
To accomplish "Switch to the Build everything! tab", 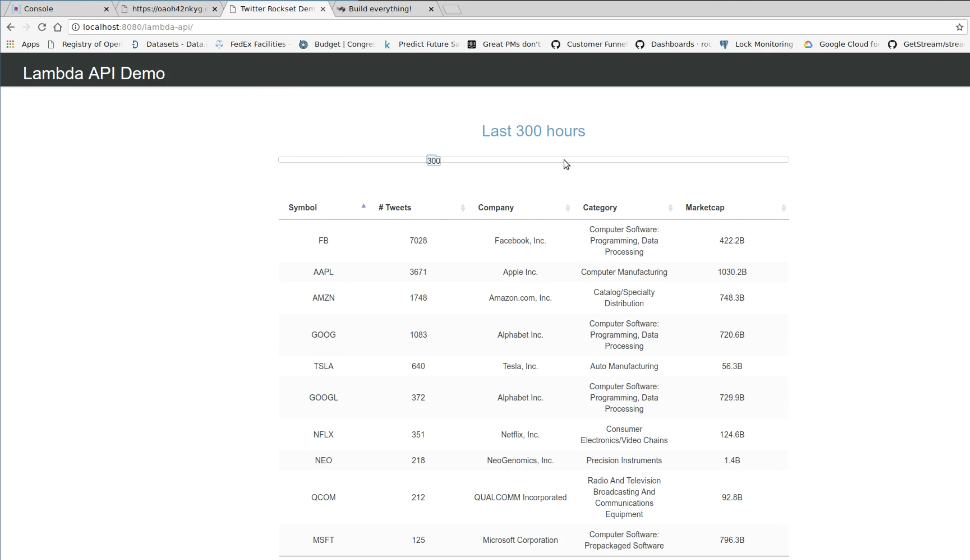I will tap(379, 9).
